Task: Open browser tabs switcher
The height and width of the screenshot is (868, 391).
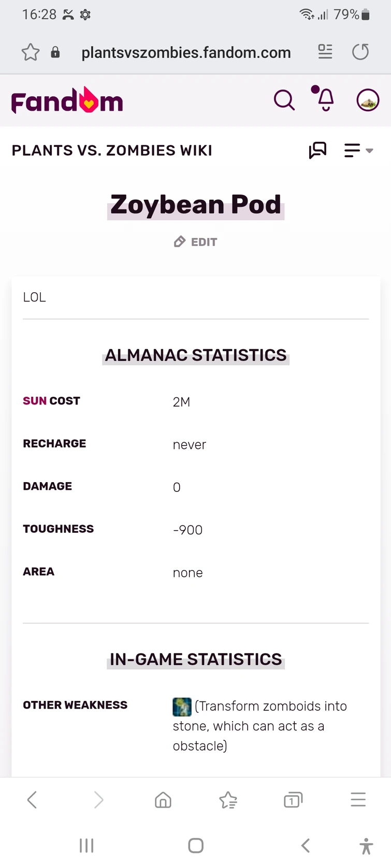Action: coord(293,800)
